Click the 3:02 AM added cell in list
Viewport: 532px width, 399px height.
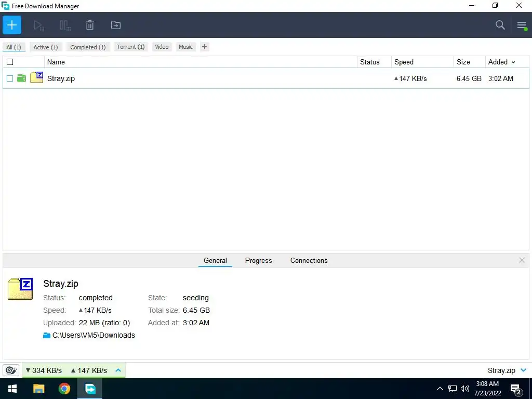click(x=500, y=78)
